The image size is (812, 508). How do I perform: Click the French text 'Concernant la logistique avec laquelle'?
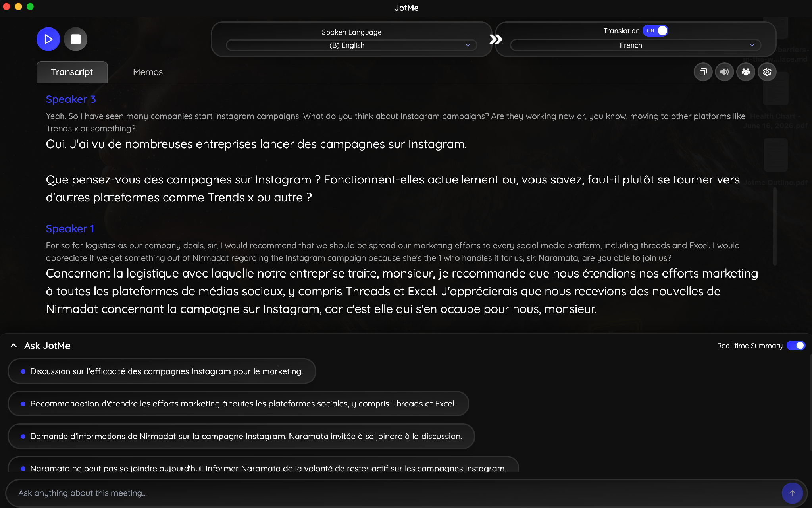(402, 291)
